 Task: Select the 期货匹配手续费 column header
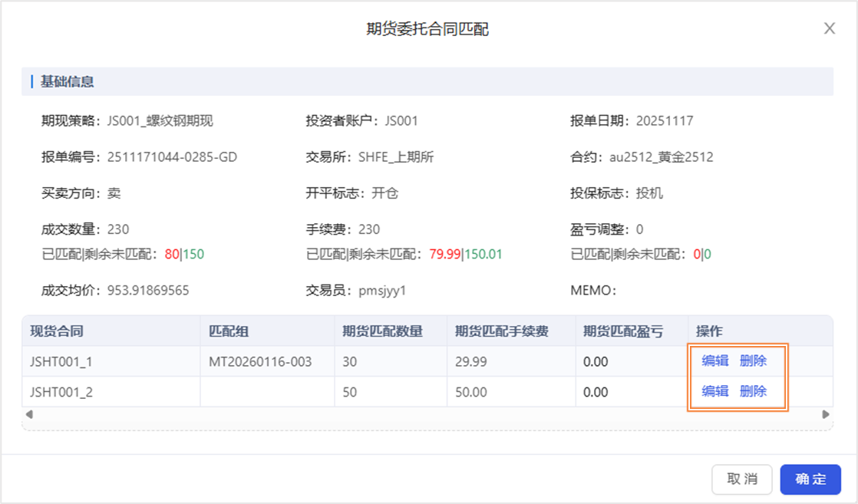pos(501,331)
